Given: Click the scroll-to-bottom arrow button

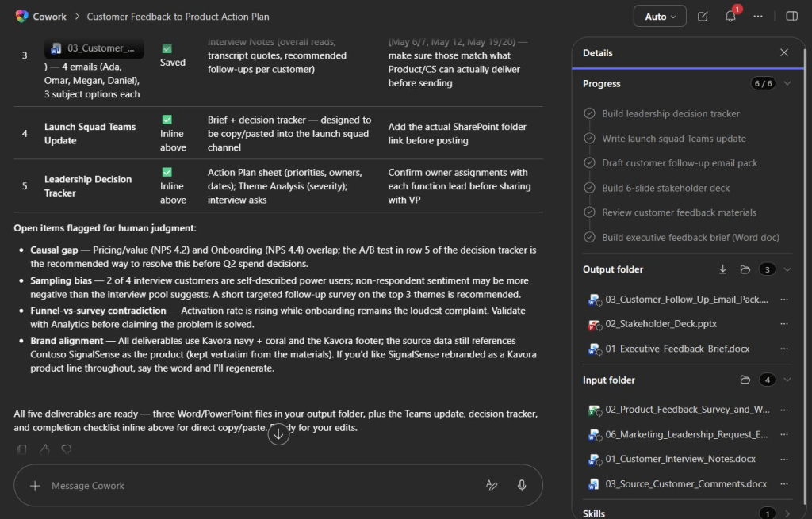Looking at the screenshot, I should [x=278, y=434].
